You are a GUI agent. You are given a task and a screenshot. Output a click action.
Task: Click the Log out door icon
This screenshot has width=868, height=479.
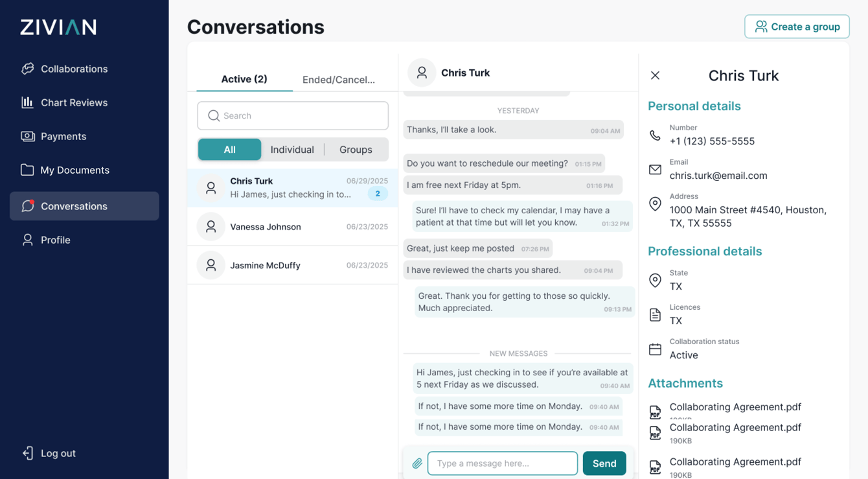click(x=27, y=453)
